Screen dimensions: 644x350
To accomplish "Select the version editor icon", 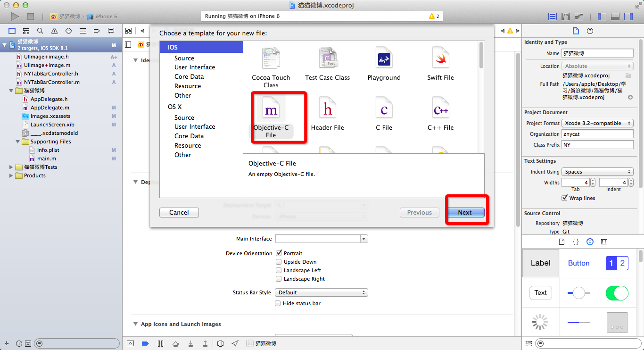I will tap(579, 17).
